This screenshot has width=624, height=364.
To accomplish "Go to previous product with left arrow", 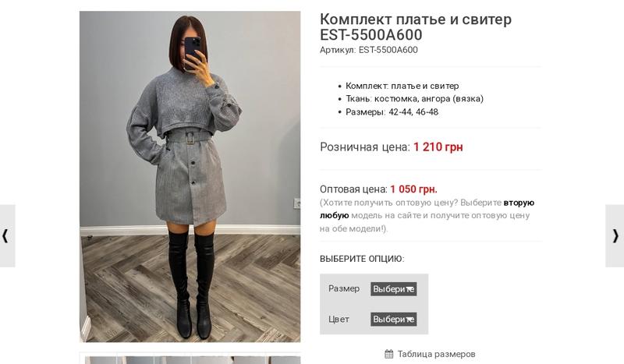I will (7, 235).
